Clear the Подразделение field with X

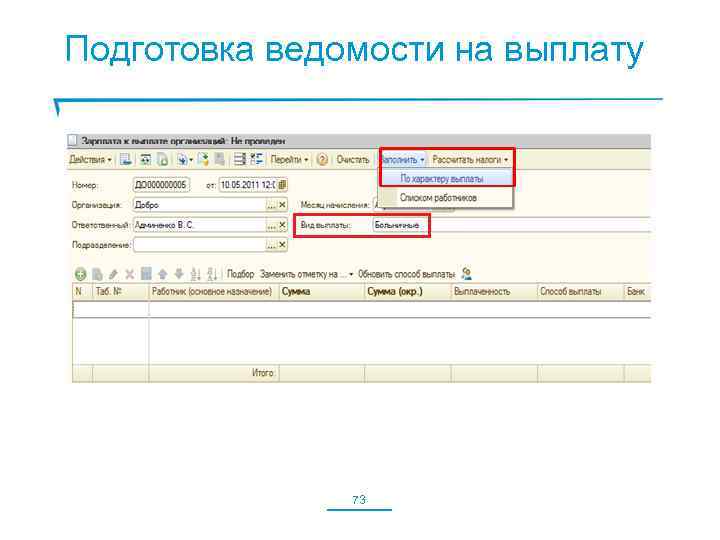click(282, 246)
